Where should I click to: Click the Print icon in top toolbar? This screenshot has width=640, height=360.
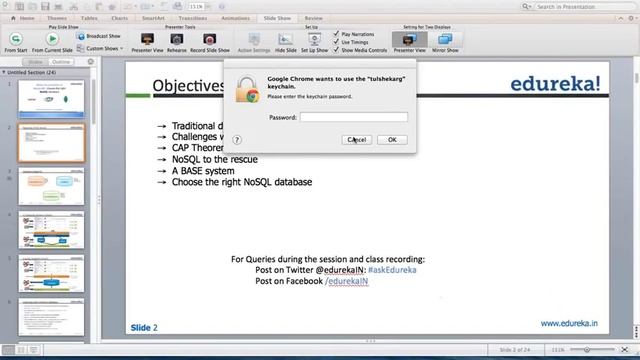point(58,6)
